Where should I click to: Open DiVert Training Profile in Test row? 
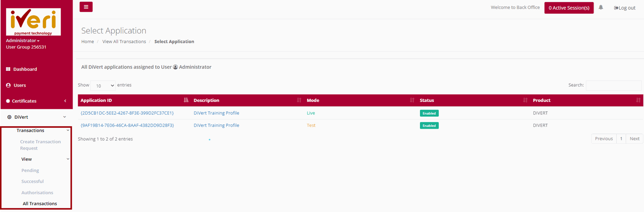coord(216,125)
